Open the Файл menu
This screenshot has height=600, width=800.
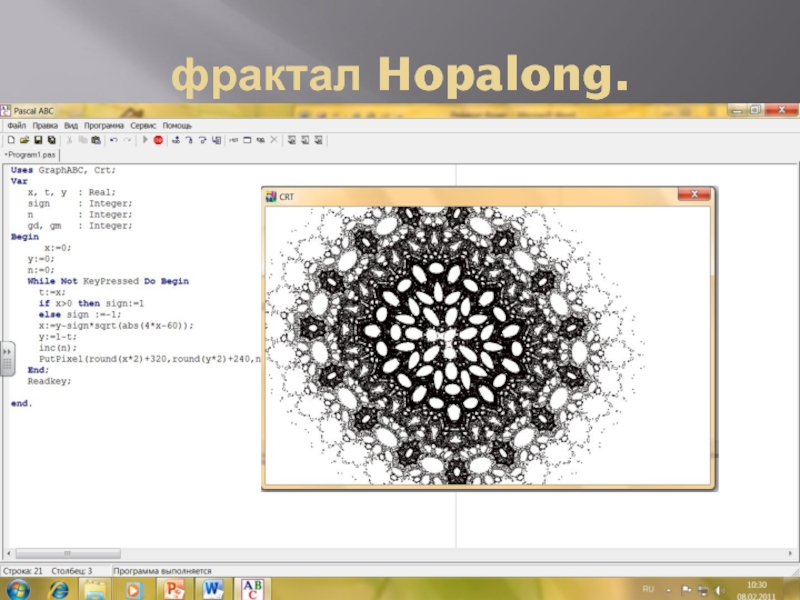(17, 126)
